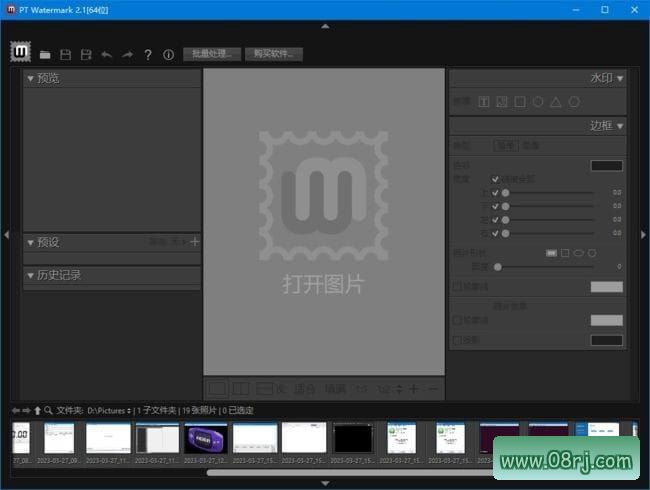Screen dimensions: 650x490
Task: Click the 填满 fill zoom button
Action: [x=335, y=389]
